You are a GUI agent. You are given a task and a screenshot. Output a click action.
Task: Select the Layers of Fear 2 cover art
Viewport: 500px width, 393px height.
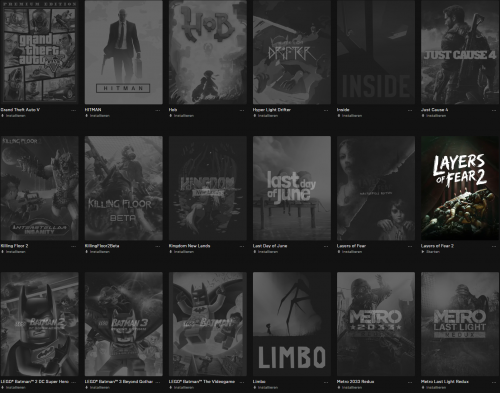click(460, 188)
